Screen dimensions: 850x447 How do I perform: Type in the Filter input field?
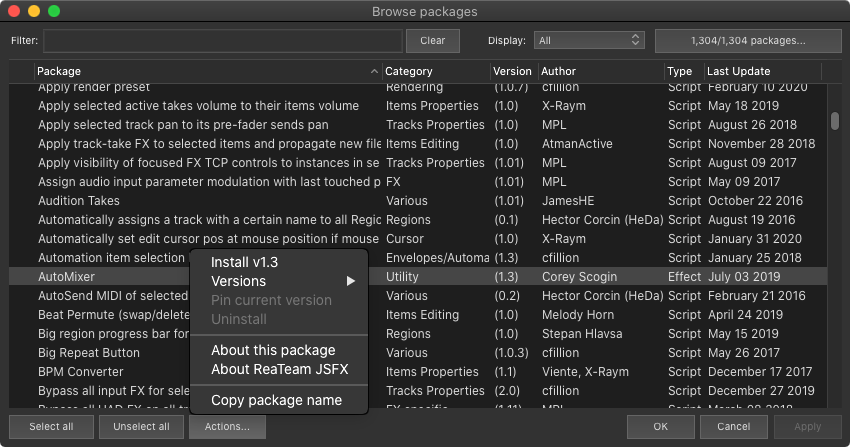click(222, 41)
